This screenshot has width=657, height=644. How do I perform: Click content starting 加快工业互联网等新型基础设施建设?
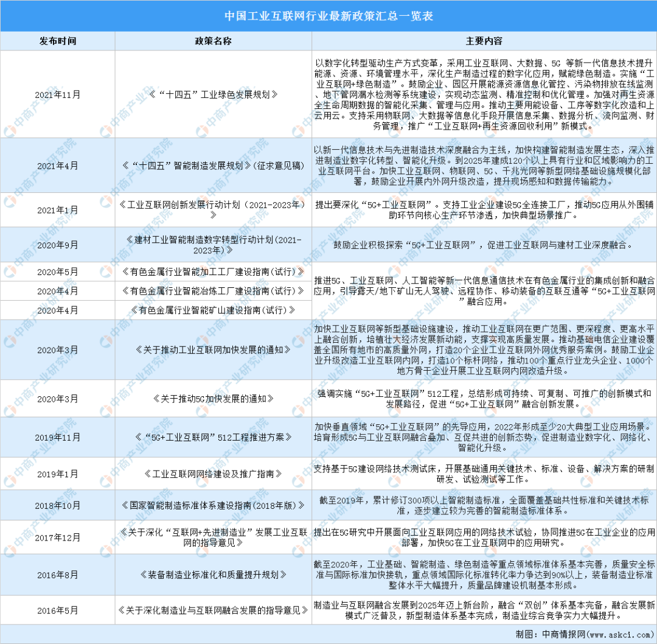484,350
